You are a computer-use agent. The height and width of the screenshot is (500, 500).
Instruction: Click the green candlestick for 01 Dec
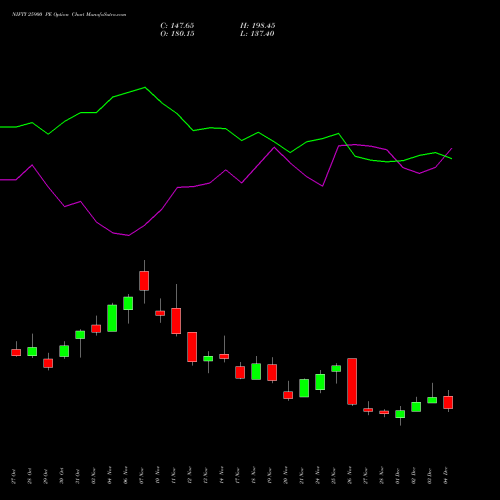coord(400,414)
